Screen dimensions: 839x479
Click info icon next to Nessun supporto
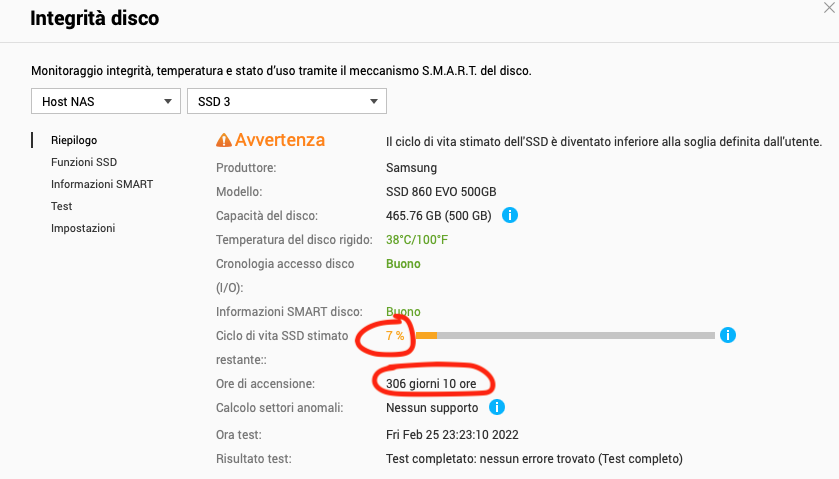tap(497, 407)
